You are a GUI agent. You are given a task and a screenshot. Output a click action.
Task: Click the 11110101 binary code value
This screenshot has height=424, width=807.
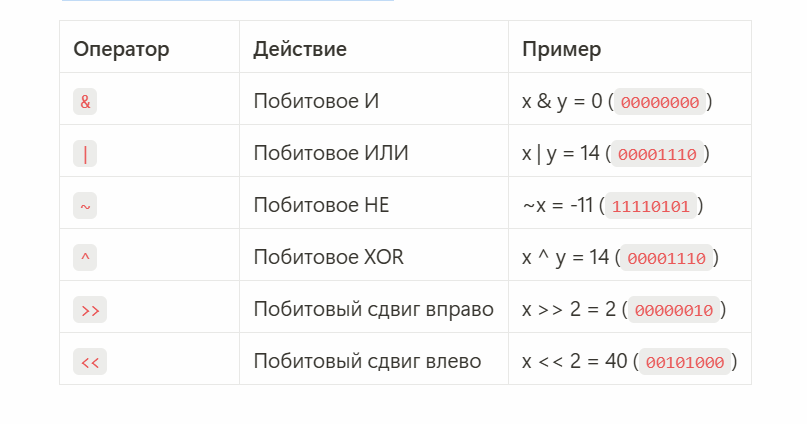[651, 206]
